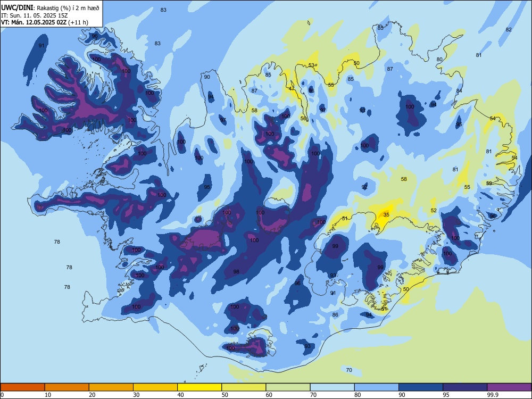Viewport: 532px width, 399px height.
Task: Select the 70–80 light blue legend swatch
Action: tap(332, 387)
